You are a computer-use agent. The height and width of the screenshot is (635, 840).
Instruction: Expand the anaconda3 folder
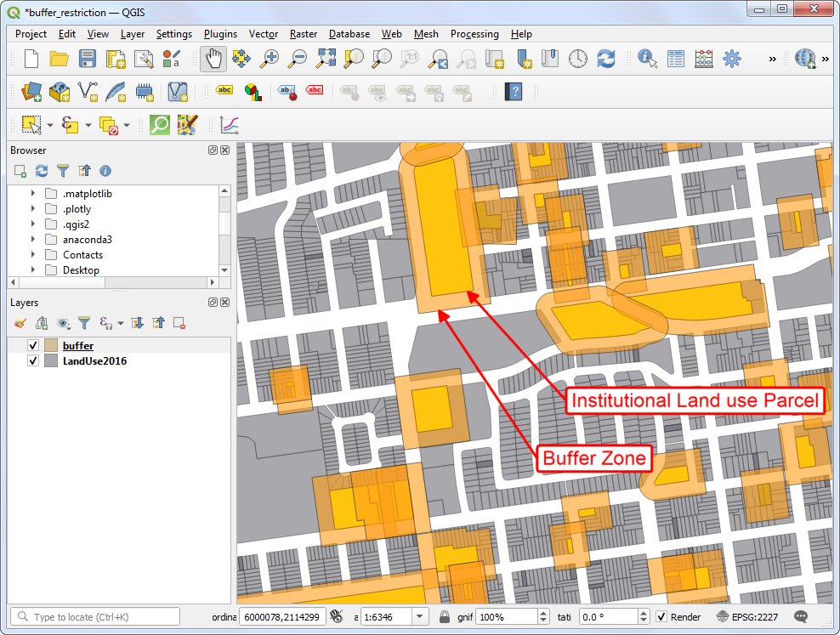coord(32,239)
